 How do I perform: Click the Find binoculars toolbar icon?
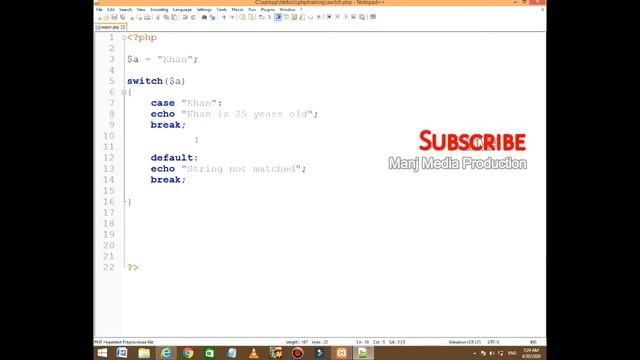point(204,17)
